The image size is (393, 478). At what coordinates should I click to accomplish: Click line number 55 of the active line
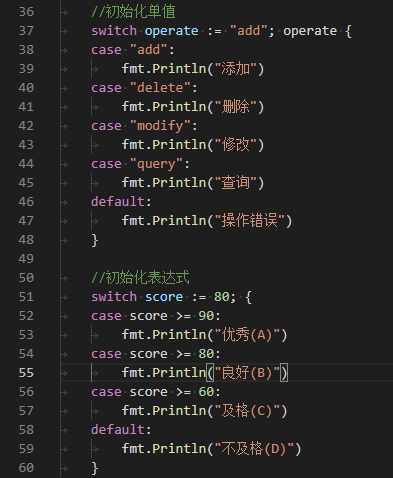tap(26, 373)
